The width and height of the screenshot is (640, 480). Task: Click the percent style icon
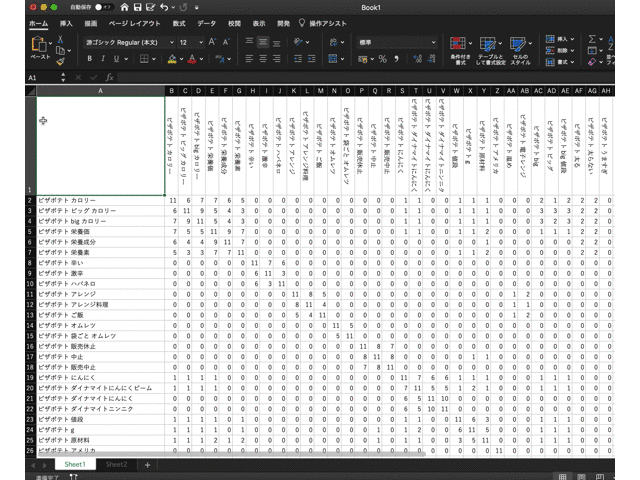click(x=382, y=59)
